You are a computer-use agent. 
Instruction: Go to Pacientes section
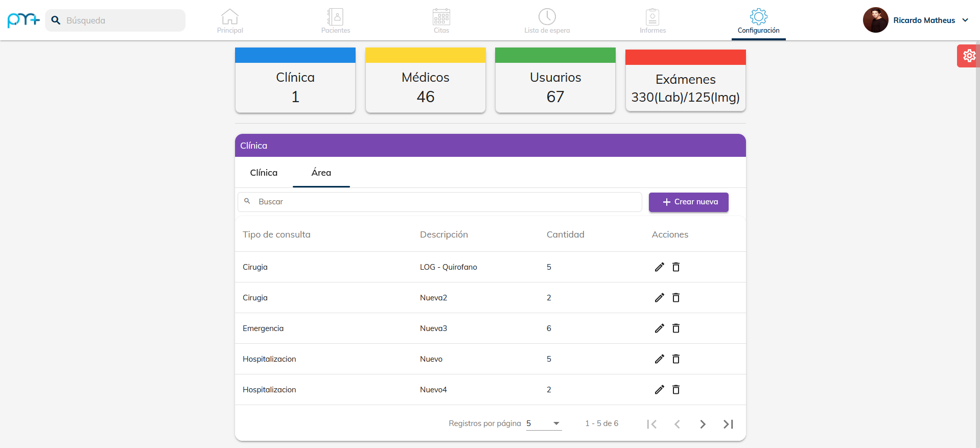[x=336, y=21]
